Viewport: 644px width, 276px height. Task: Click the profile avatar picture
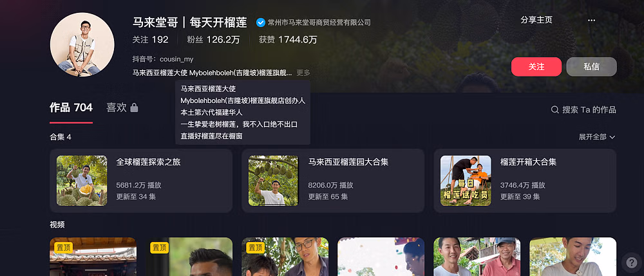pyautogui.click(x=82, y=44)
